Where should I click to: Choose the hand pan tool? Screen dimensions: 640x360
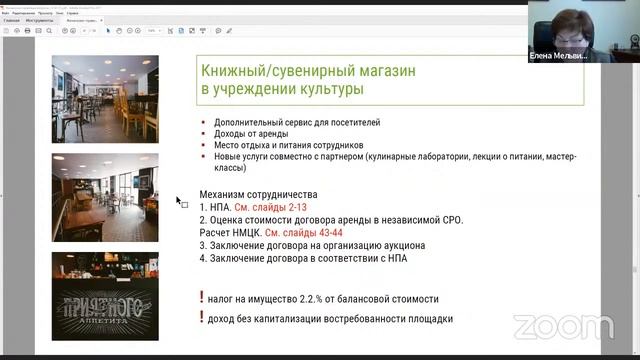click(119, 31)
